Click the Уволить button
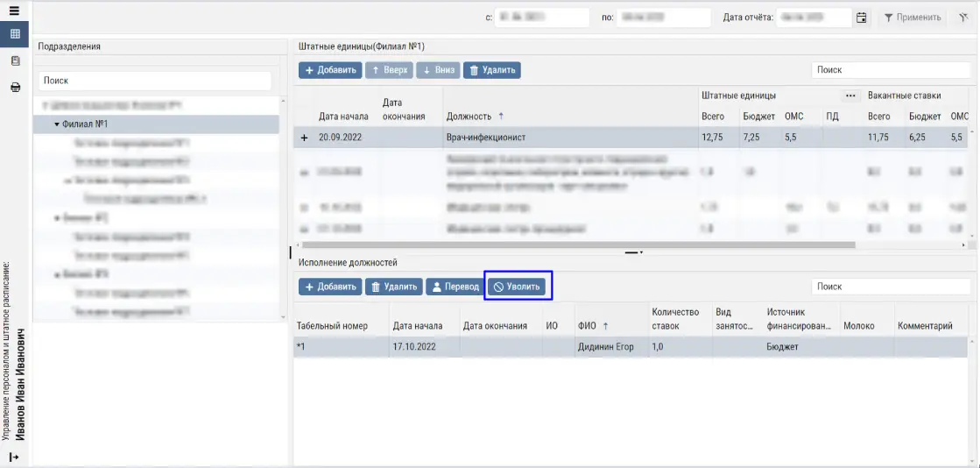 point(516,287)
